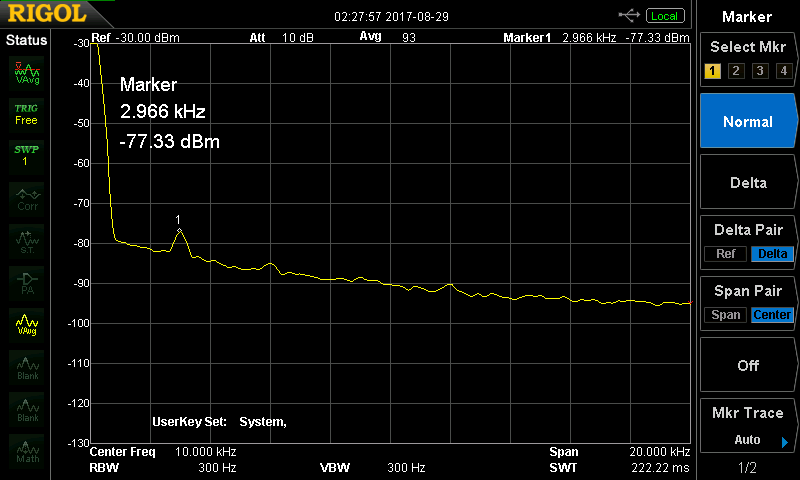Click the SWP sweep status icon
800x480 pixels.
26,155
